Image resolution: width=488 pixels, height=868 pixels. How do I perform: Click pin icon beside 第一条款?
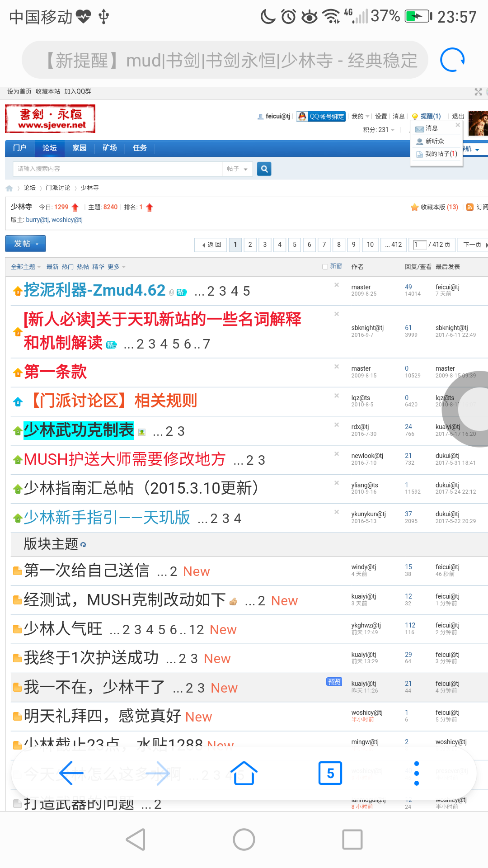pyautogui.click(x=18, y=373)
